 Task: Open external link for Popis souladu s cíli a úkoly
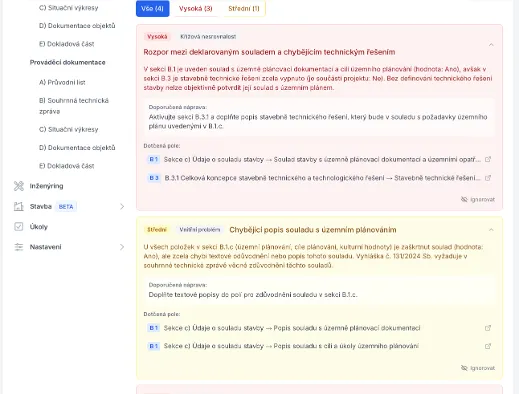click(x=488, y=346)
